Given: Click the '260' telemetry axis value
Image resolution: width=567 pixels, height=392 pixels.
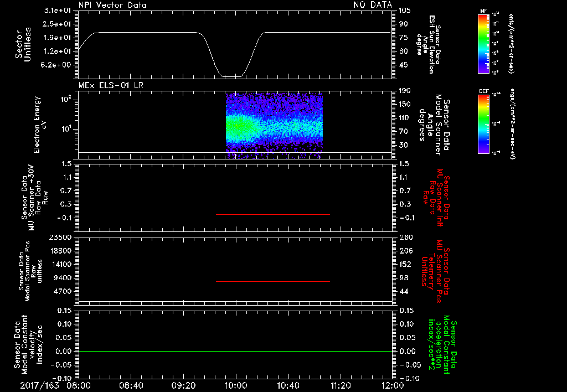Looking at the screenshot, I should click(406, 237).
